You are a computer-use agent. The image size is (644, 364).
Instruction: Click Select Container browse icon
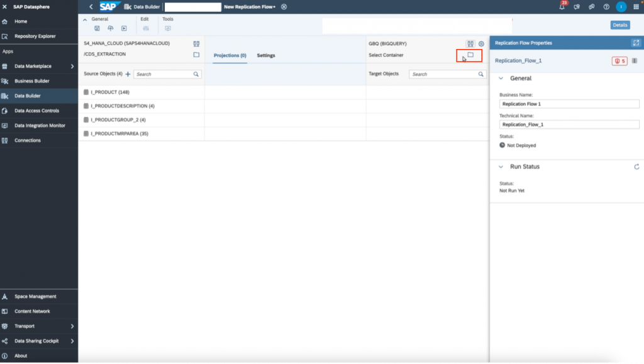point(470,55)
